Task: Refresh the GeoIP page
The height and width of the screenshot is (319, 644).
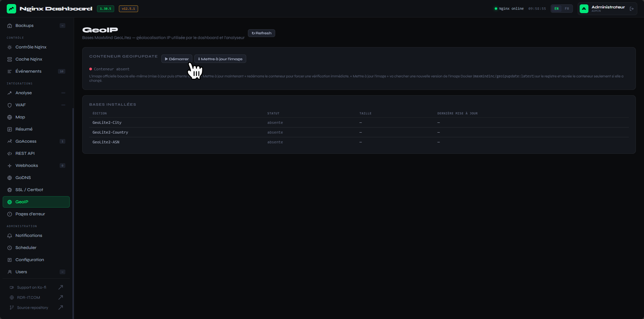Action: [261, 33]
